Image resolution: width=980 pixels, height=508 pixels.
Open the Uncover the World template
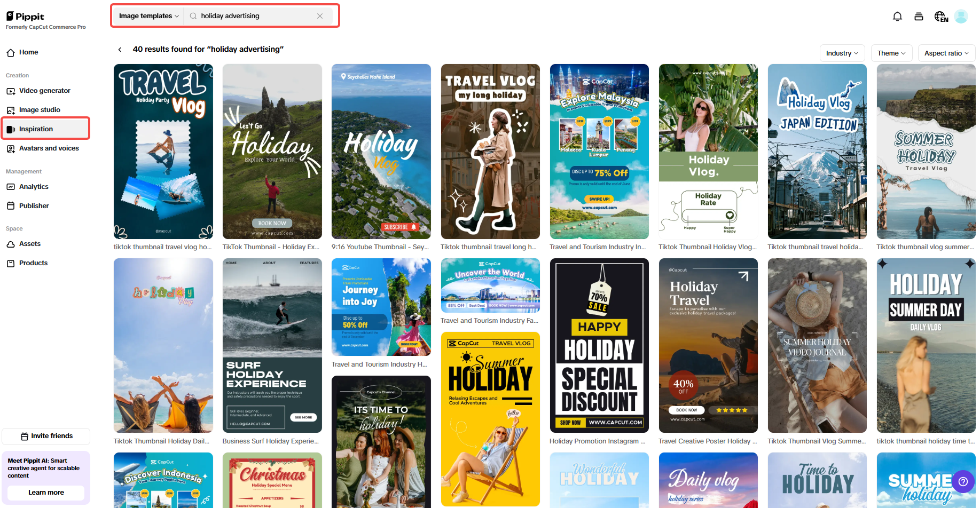[490, 285]
